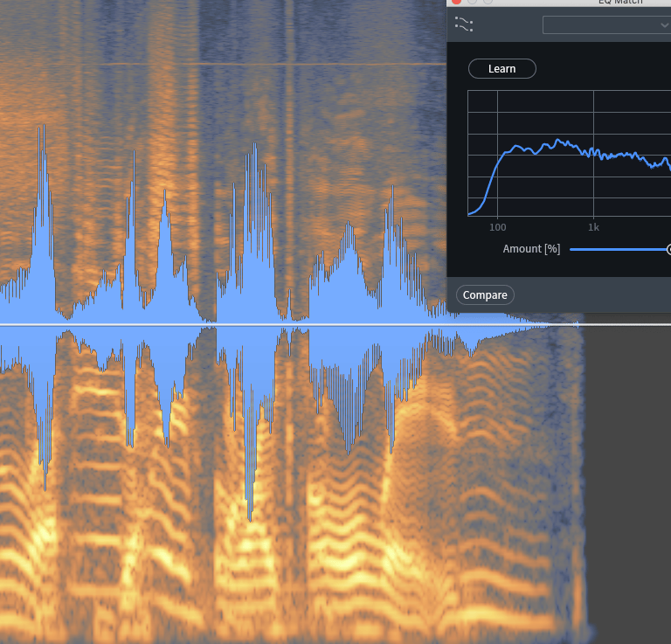Screen dimensions: 671x644
Task: Click the Compare button
Action: [485, 295]
